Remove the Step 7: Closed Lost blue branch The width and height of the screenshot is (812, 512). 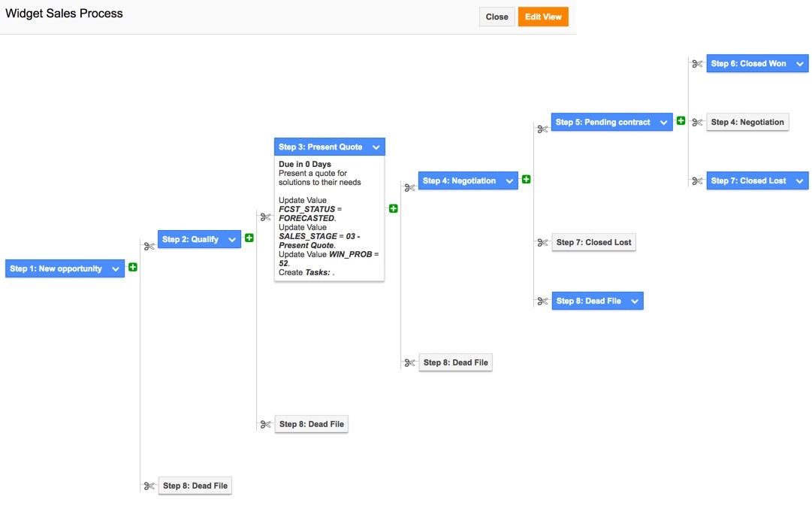pos(697,180)
